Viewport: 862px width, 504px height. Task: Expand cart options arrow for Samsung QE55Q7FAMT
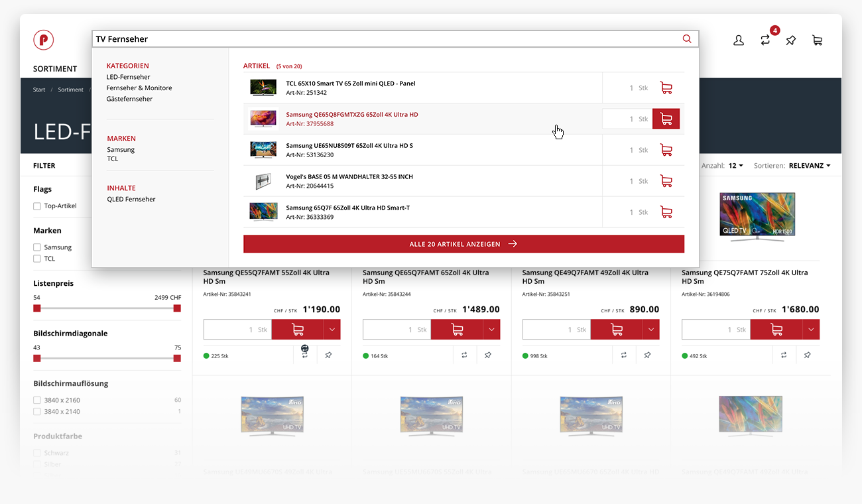point(332,330)
